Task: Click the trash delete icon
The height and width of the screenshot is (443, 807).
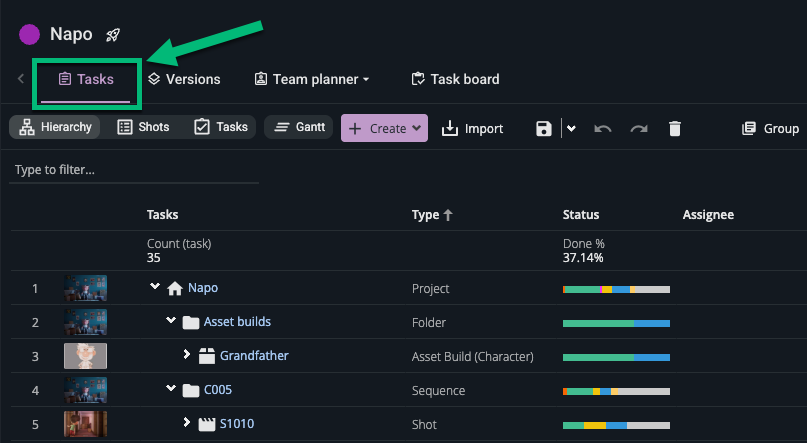Action: click(x=675, y=129)
